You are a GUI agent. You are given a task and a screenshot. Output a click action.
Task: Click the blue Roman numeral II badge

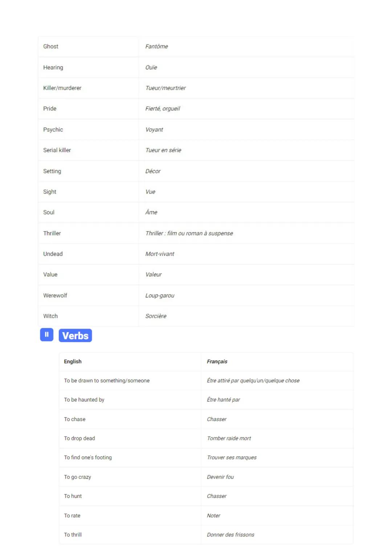(x=46, y=335)
